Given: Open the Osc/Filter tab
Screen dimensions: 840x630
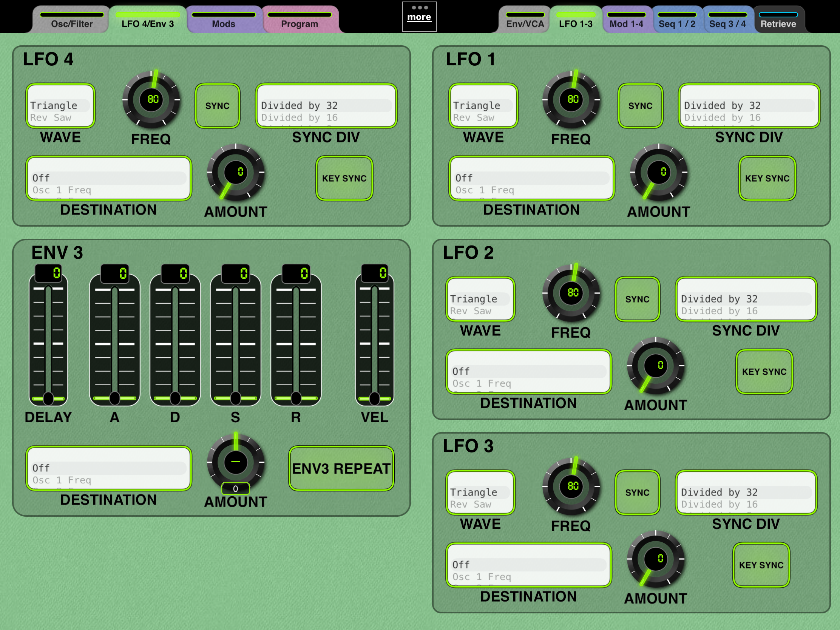Looking at the screenshot, I should click(x=71, y=20).
